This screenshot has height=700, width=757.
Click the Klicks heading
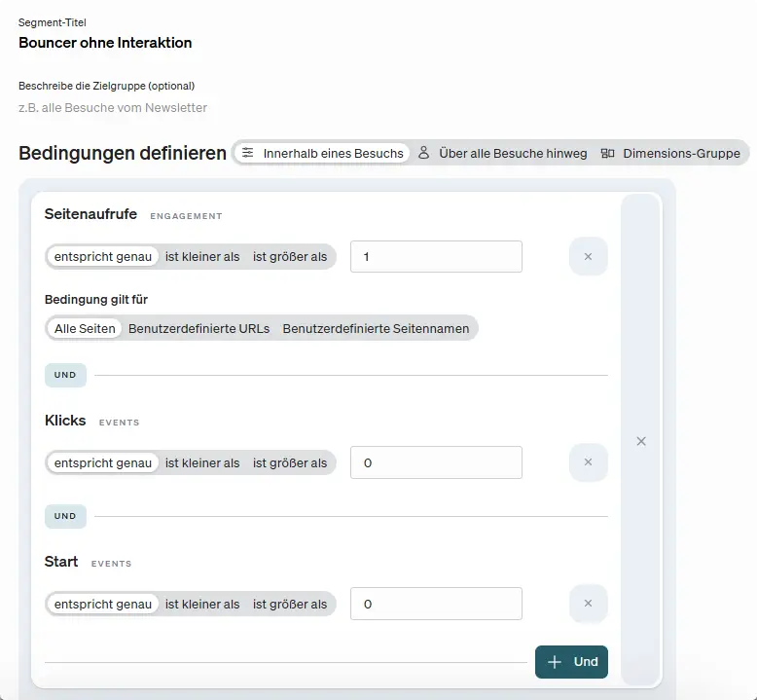pos(65,421)
